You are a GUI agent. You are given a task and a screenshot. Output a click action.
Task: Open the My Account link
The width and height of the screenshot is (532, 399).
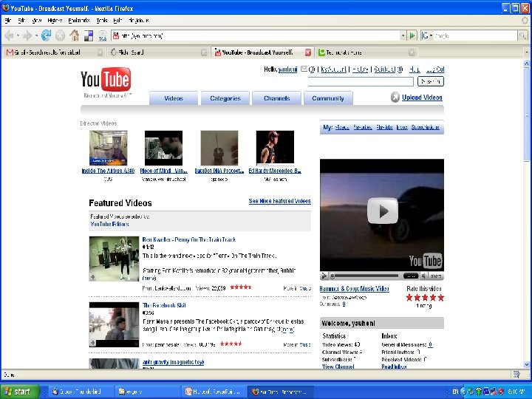coord(333,69)
